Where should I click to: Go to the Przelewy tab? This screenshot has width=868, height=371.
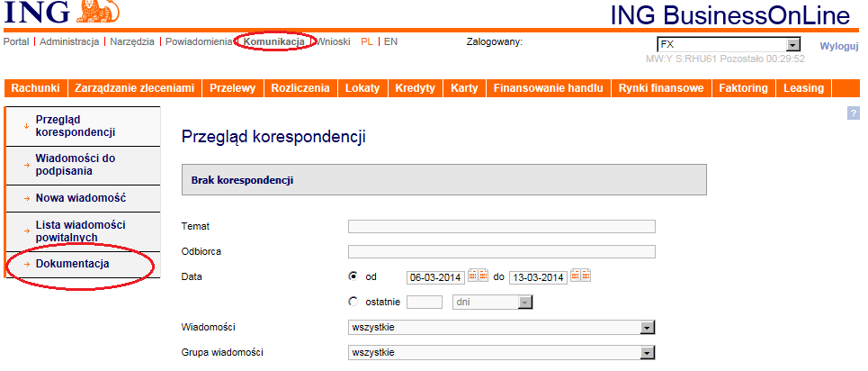[x=232, y=88]
